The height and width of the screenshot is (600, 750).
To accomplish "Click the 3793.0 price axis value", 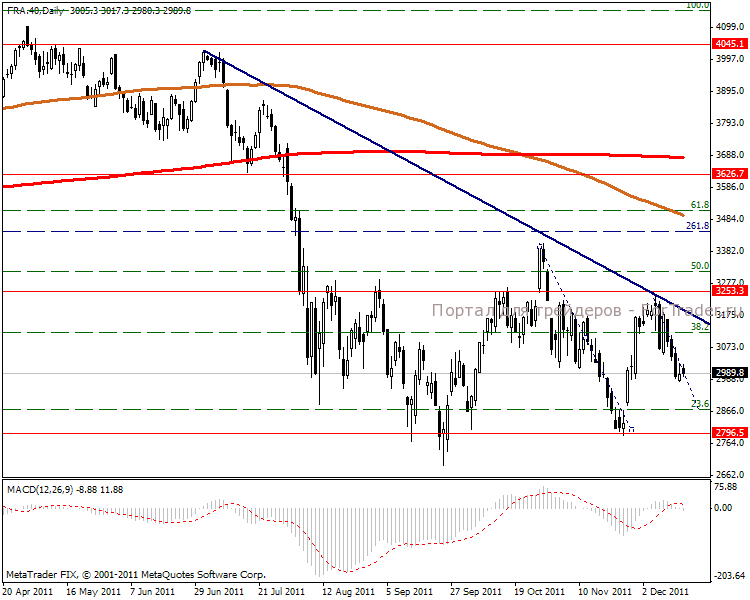I will (730, 122).
